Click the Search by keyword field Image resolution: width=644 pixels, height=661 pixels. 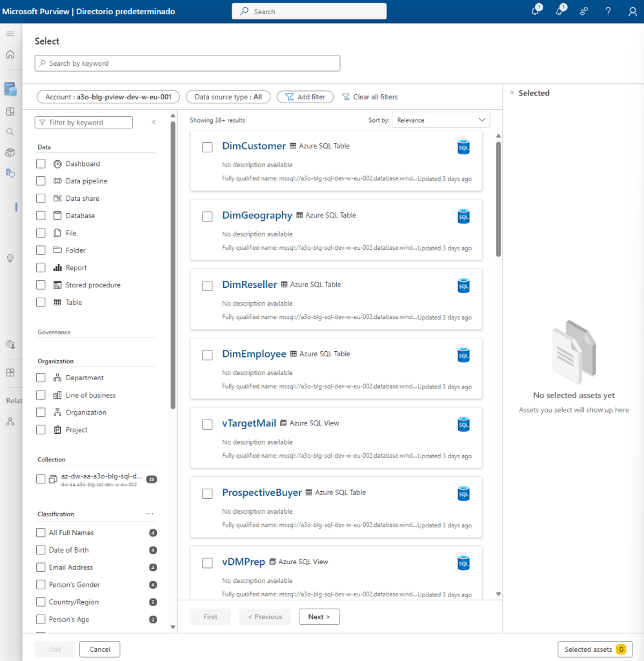point(187,63)
